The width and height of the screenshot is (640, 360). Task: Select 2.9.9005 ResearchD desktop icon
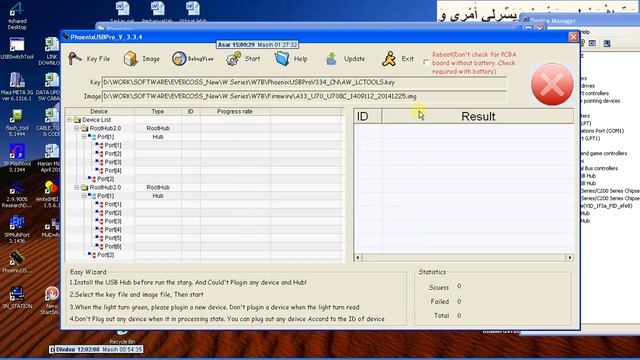pos(17,194)
